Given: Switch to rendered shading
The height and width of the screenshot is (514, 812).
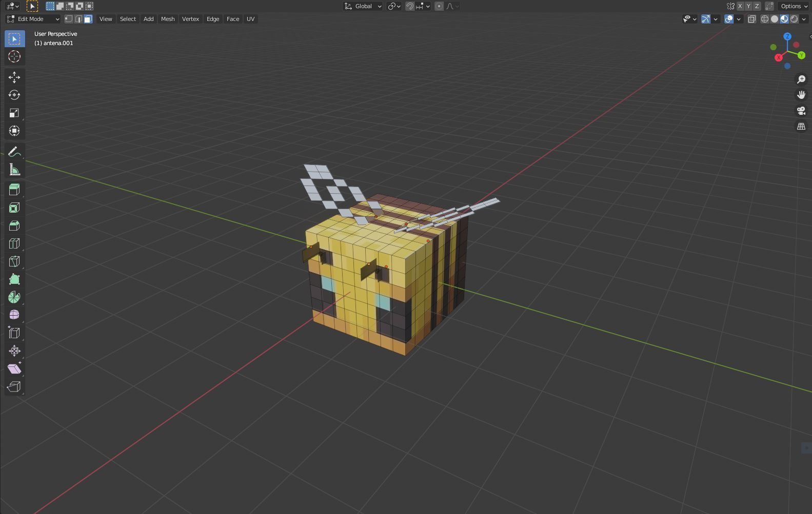Looking at the screenshot, I should point(794,19).
